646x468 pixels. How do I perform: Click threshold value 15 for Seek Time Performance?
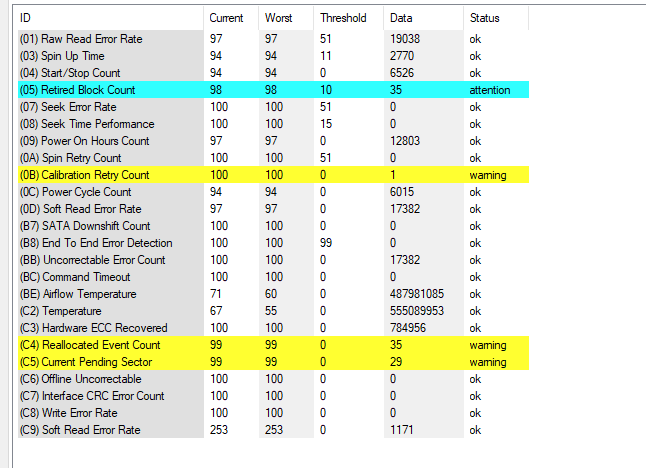326,124
